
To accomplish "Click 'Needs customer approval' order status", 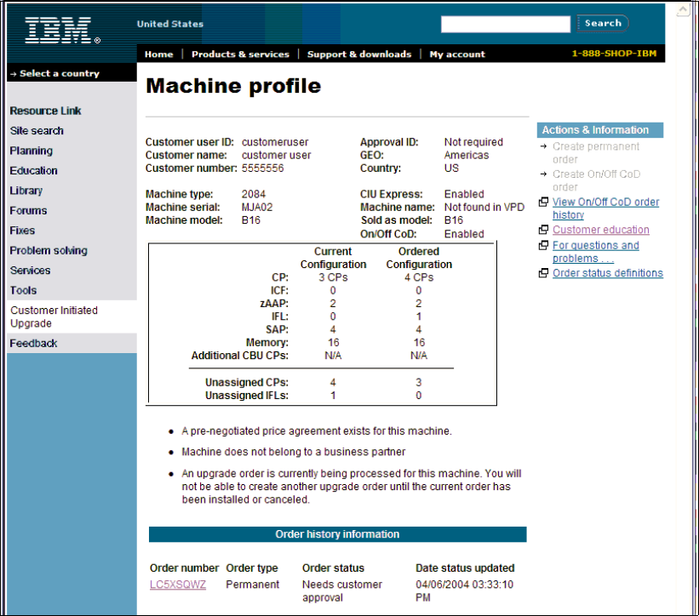I will click(x=342, y=590).
